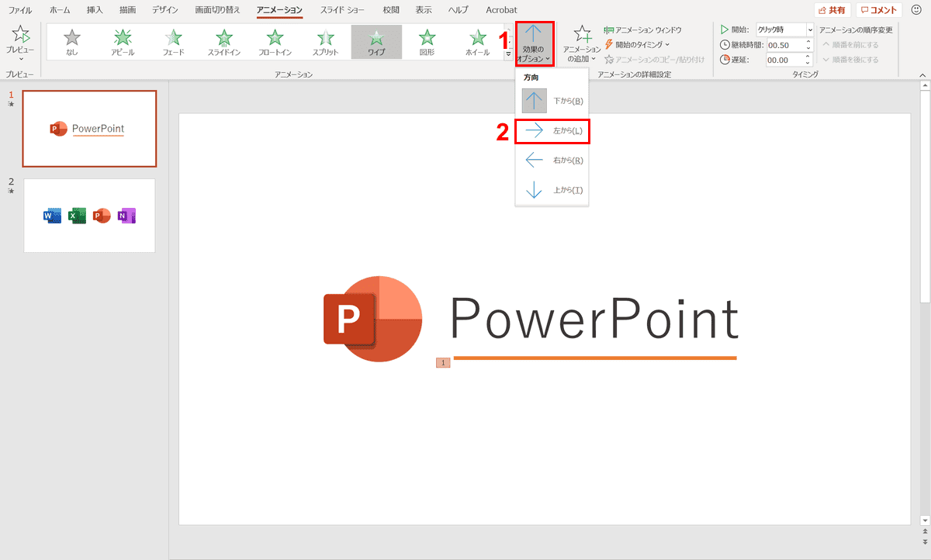This screenshot has width=931, height=560.
Task: Open the 開始 combo box
Action: [785, 29]
